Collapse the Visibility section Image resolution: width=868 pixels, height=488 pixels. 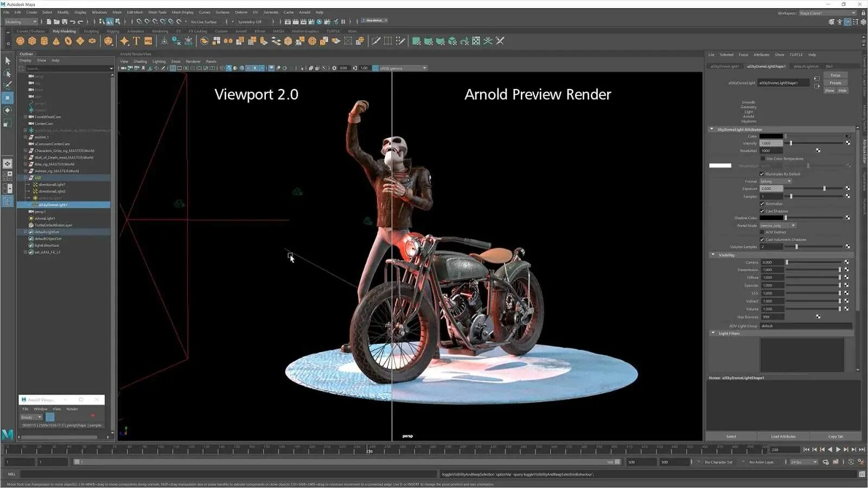713,255
